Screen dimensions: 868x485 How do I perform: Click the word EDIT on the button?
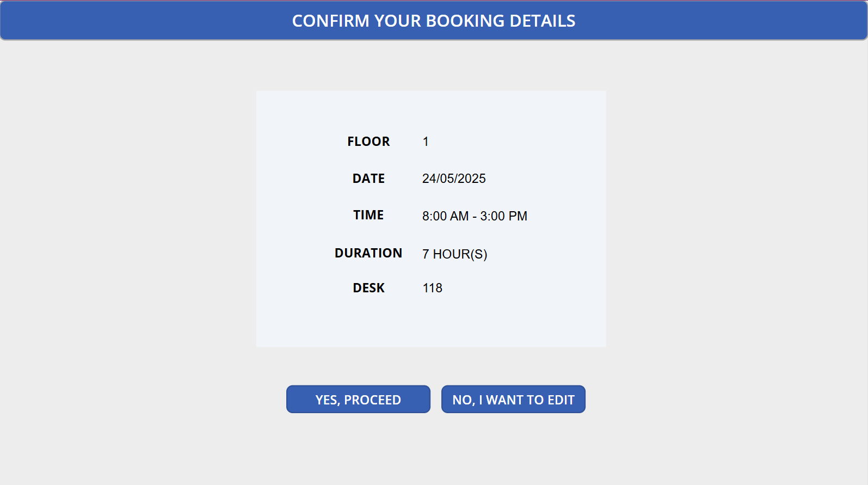561,400
